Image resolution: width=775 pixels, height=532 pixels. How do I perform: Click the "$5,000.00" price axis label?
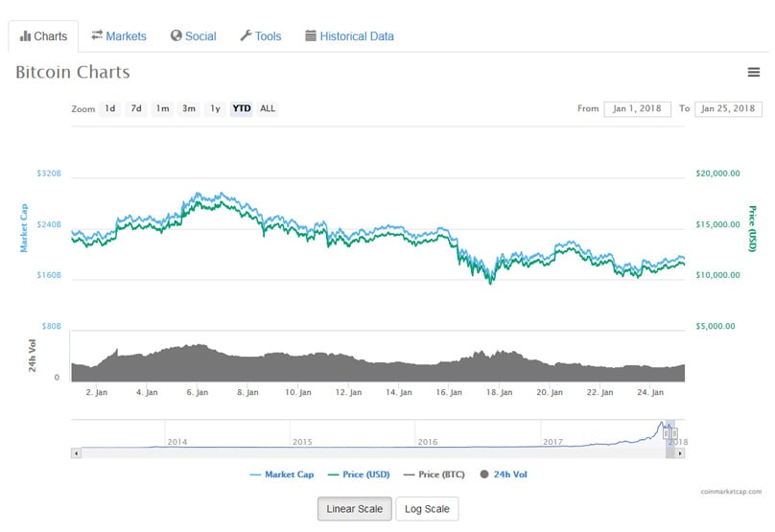pyautogui.click(x=716, y=326)
